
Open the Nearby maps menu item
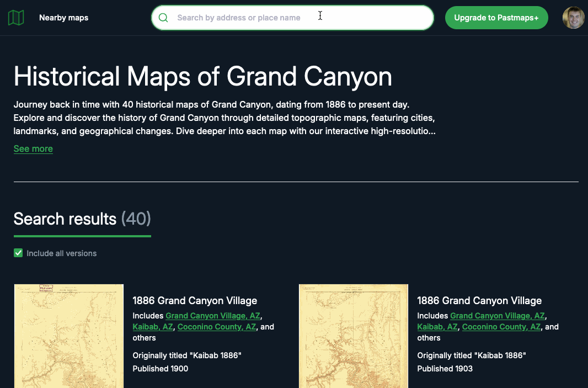(63, 18)
